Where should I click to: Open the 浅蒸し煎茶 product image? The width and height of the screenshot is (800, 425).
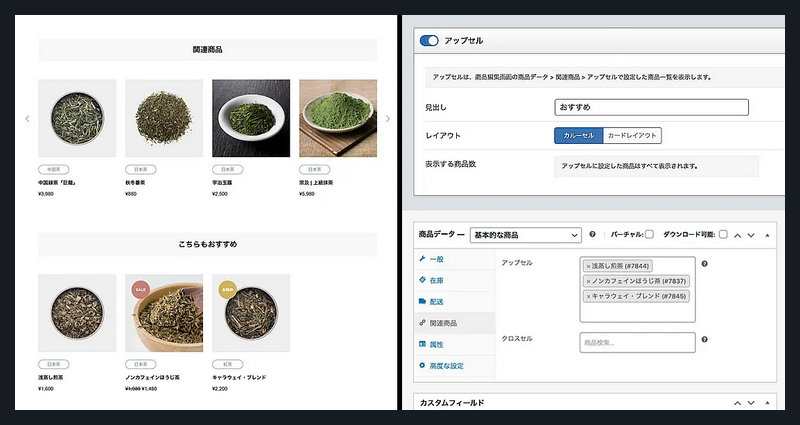pos(77,313)
